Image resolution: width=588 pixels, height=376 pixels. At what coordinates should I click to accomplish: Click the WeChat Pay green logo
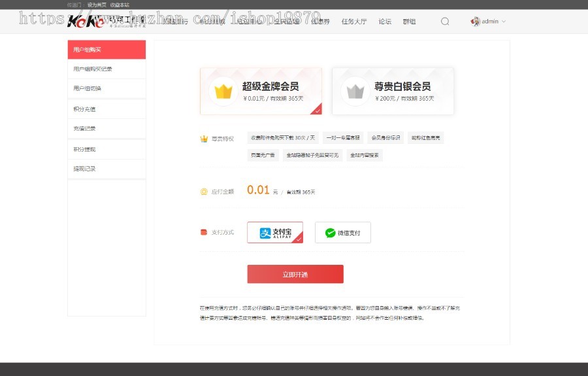coord(330,233)
